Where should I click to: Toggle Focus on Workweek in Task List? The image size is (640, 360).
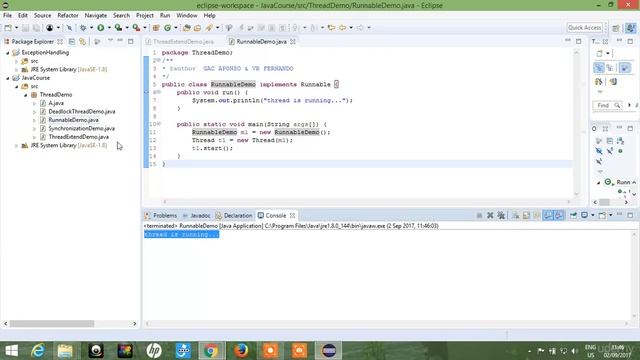pyautogui.click(x=625, y=68)
